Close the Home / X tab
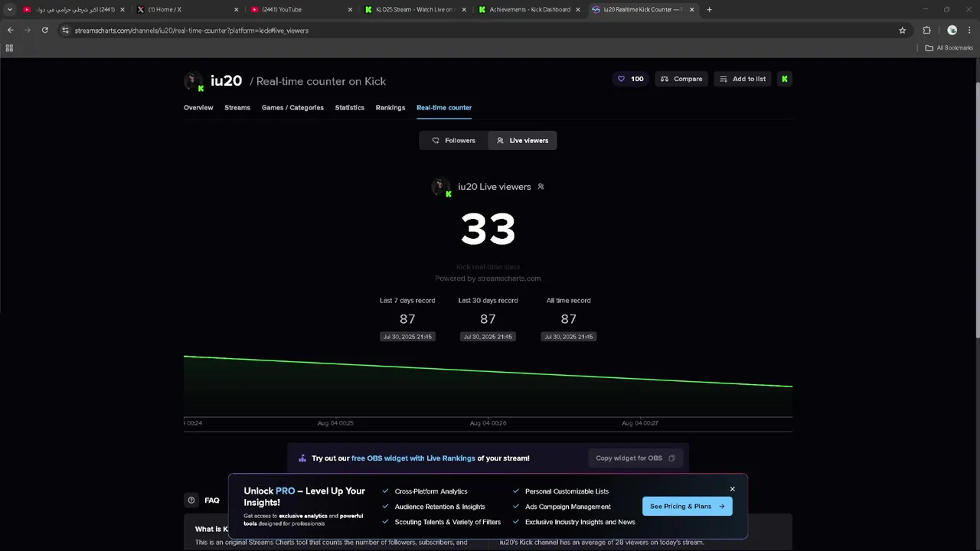Screen dimensions: 980x551 [236, 9]
